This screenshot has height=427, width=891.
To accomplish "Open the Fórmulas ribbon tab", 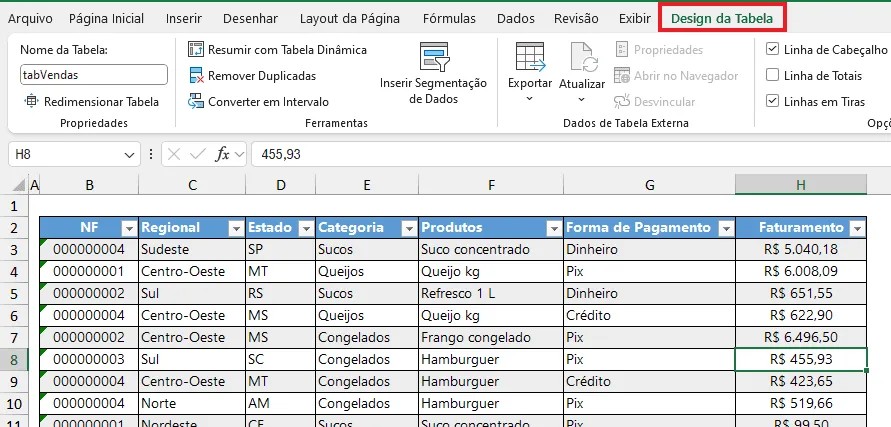I will click(x=449, y=18).
